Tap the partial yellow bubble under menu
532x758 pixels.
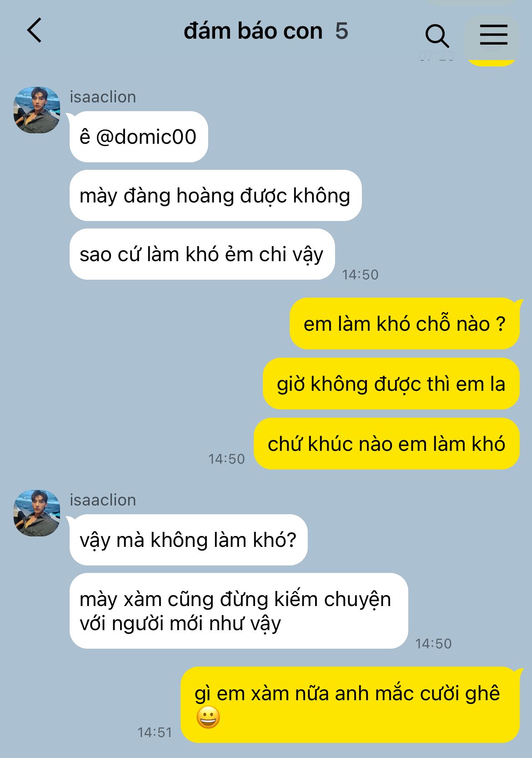pyautogui.click(x=492, y=62)
